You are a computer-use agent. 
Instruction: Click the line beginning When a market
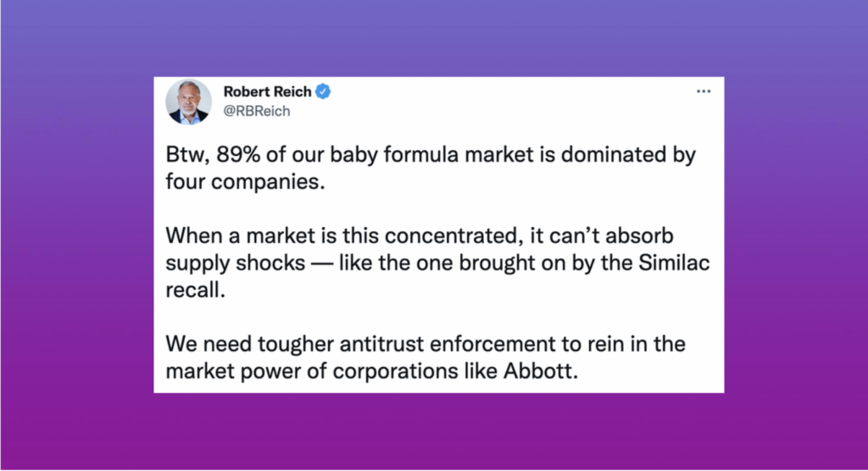click(420, 235)
